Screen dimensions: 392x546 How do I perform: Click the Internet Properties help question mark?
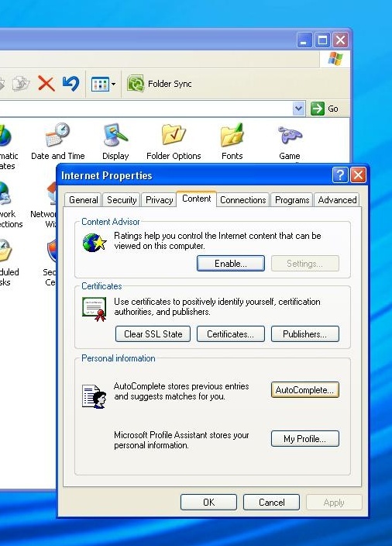tap(340, 175)
